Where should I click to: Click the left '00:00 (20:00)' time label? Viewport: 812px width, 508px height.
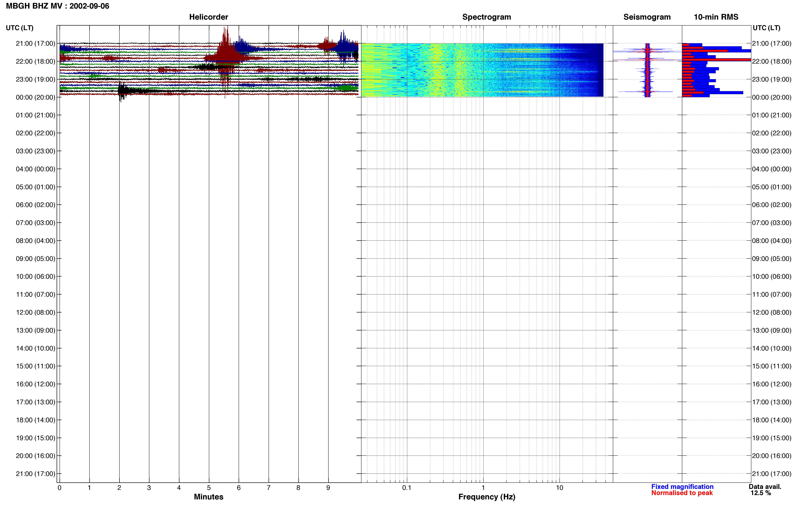pyautogui.click(x=35, y=97)
